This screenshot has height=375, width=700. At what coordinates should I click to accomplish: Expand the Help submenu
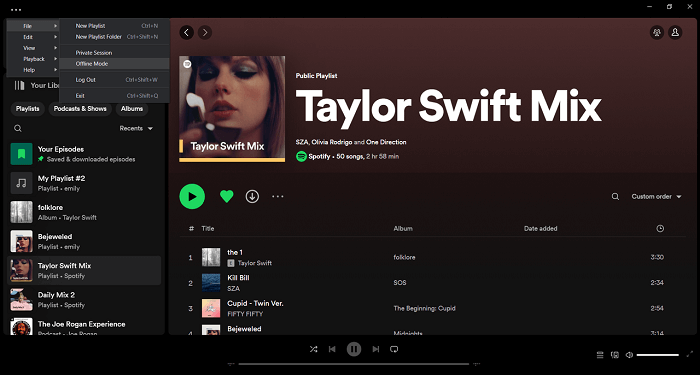pyautogui.click(x=33, y=70)
